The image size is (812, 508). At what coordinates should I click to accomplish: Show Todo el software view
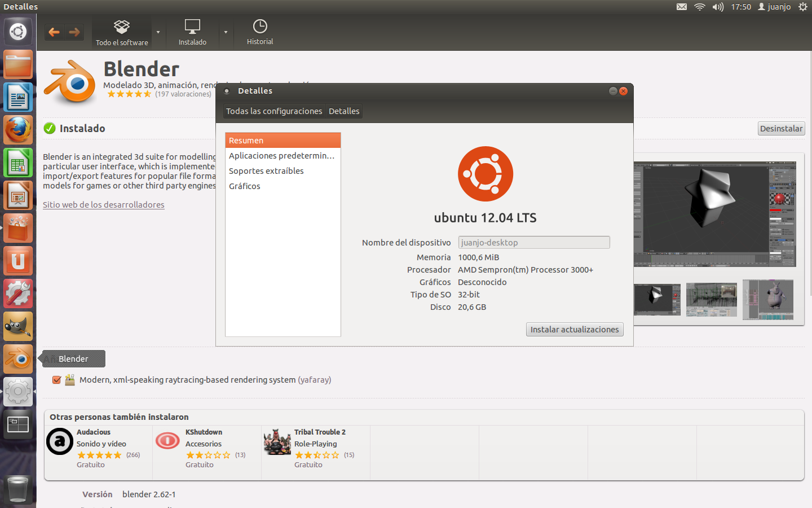click(122, 33)
